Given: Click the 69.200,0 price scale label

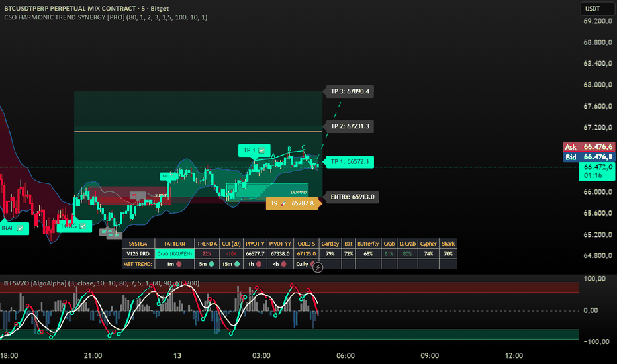Looking at the screenshot, I should pos(597,21).
